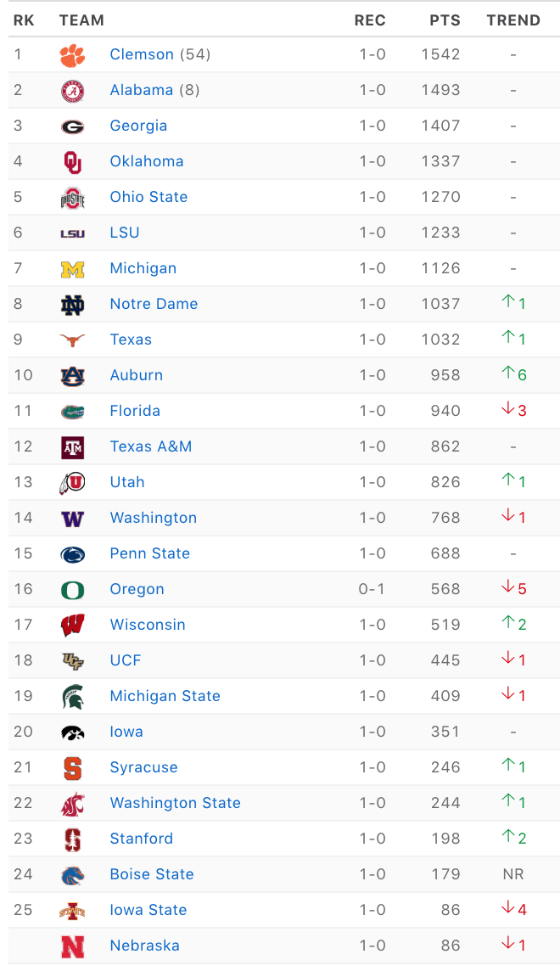Click the TREND column header

pos(513,20)
